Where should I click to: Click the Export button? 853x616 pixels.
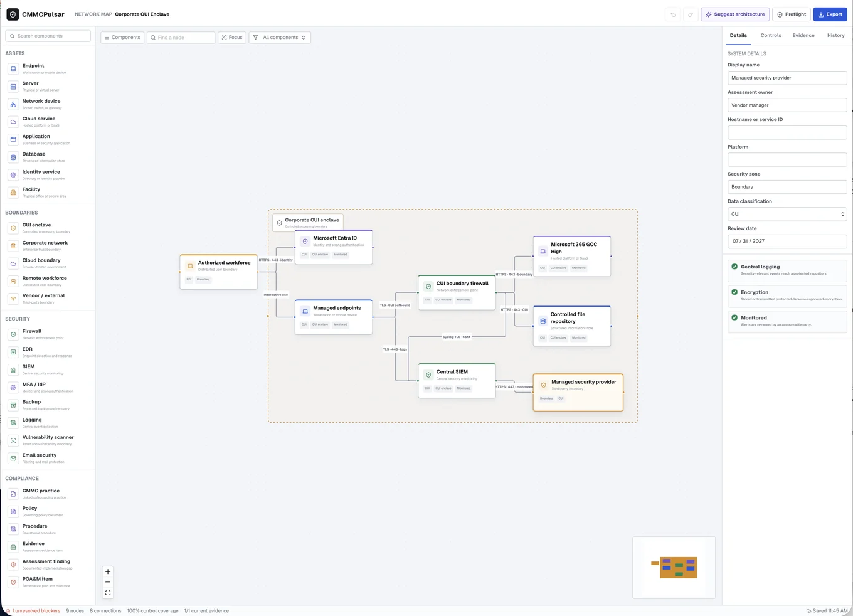pyautogui.click(x=830, y=14)
